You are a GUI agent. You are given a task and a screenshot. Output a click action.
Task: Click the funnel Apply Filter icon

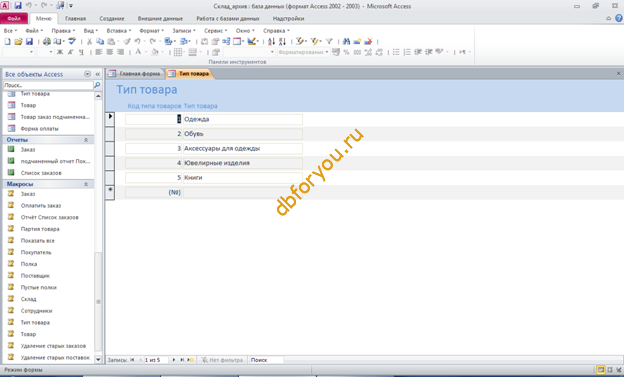click(329, 41)
